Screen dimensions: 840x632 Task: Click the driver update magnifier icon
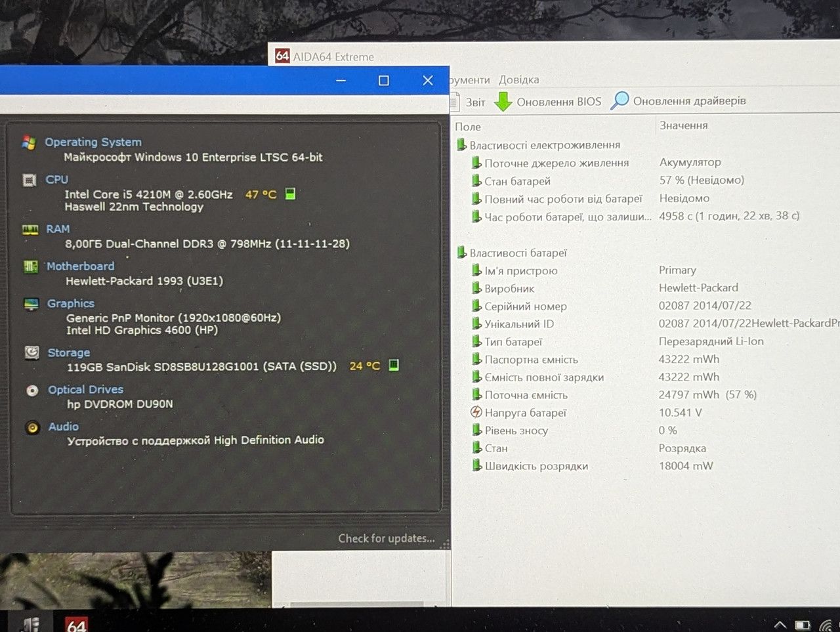[x=619, y=100]
